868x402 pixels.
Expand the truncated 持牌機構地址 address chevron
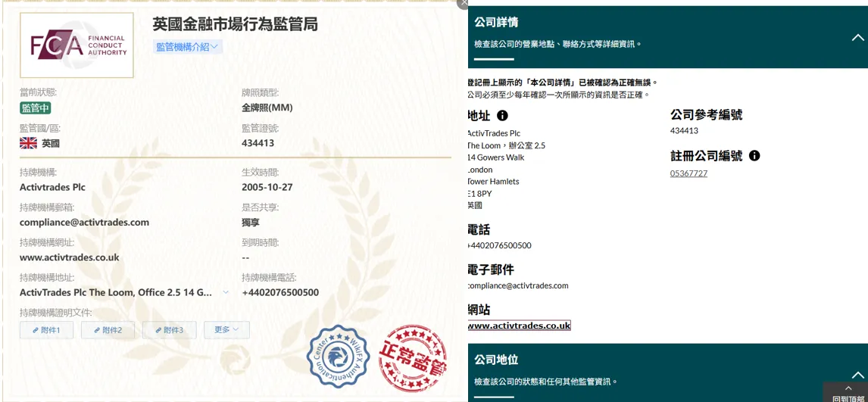tap(225, 292)
